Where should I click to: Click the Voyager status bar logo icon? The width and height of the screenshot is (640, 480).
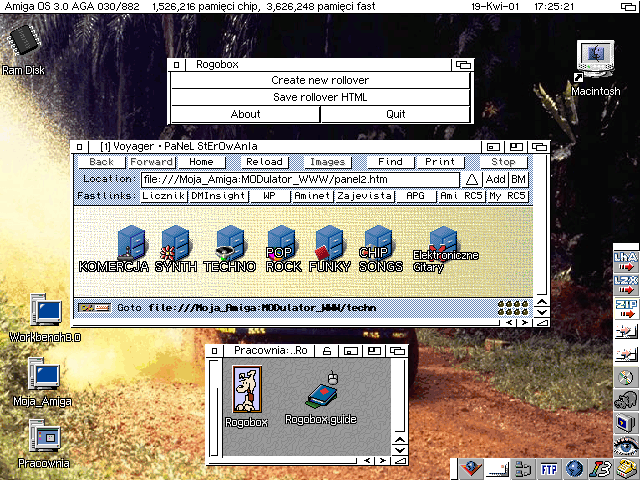click(94, 307)
